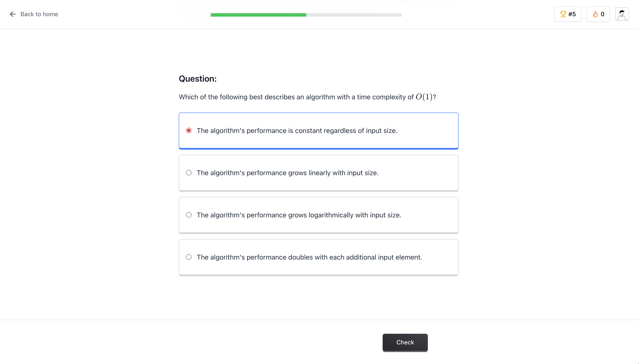The height and width of the screenshot is (364, 639).
Task: Click the green quiz progress bar
Action: pos(258,15)
